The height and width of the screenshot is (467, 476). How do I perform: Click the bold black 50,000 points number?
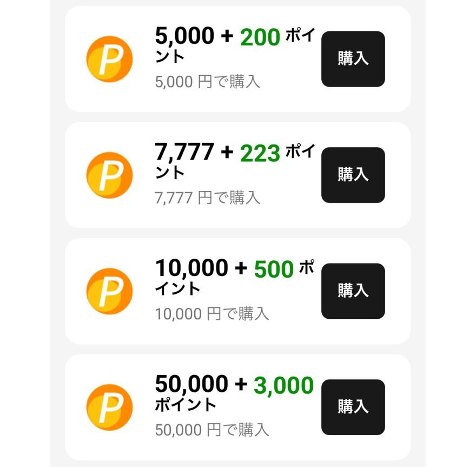(191, 384)
